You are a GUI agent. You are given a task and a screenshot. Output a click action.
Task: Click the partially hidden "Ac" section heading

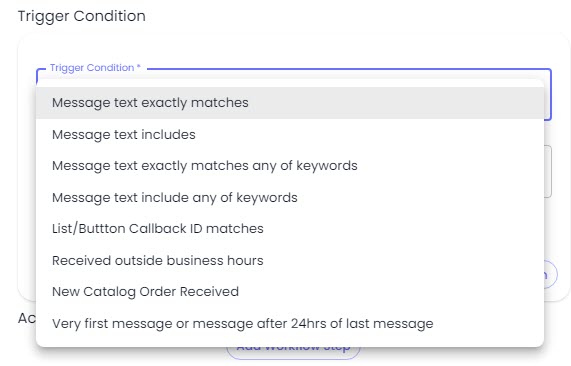27,318
